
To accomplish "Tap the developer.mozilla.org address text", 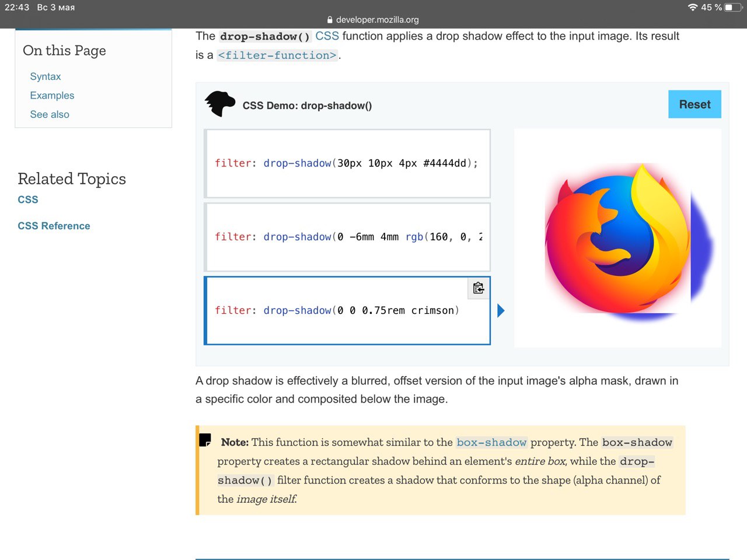I will coord(378,19).
